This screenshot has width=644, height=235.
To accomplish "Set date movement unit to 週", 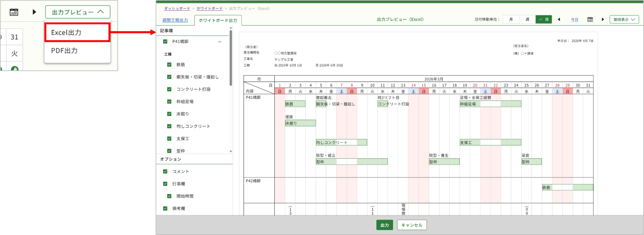I will tap(527, 19).
